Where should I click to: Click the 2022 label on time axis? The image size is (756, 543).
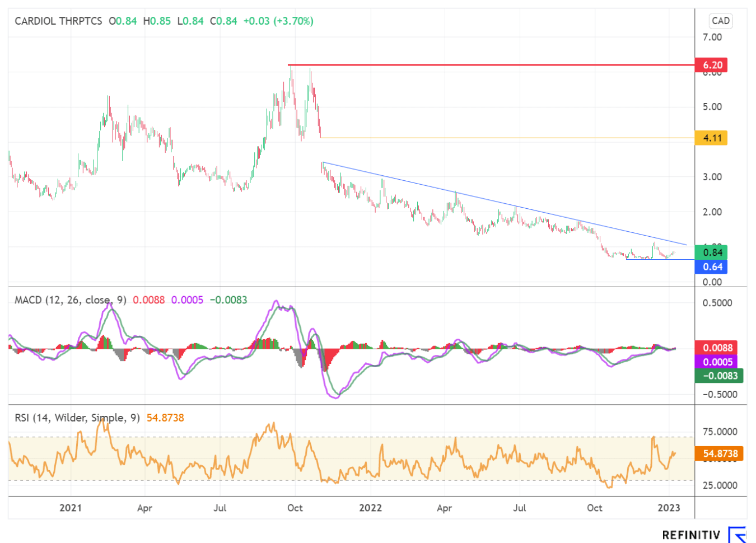click(x=370, y=508)
